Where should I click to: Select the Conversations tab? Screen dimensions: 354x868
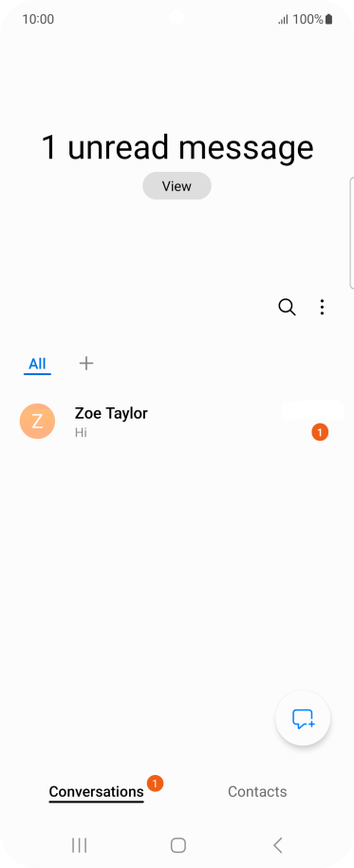click(x=96, y=792)
